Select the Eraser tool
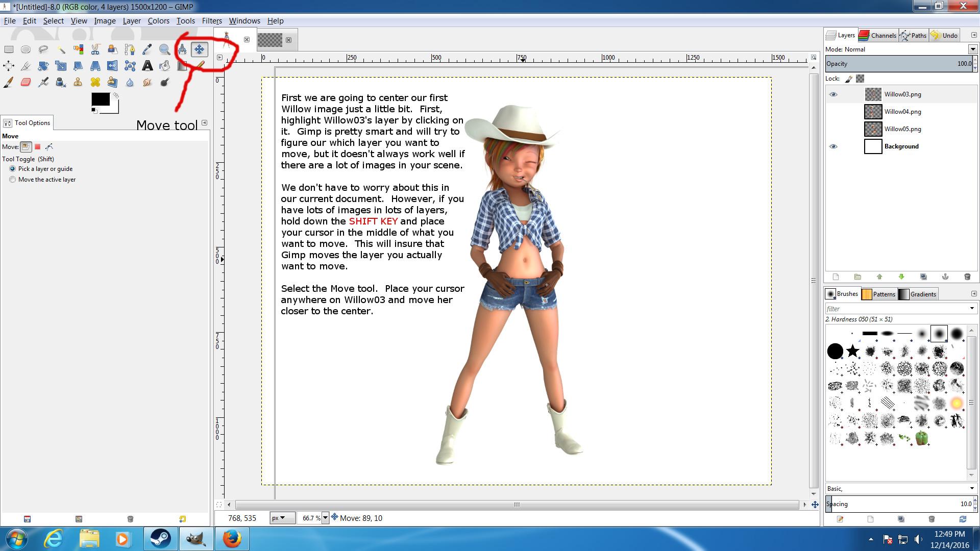This screenshot has width=980, height=551. [x=26, y=82]
